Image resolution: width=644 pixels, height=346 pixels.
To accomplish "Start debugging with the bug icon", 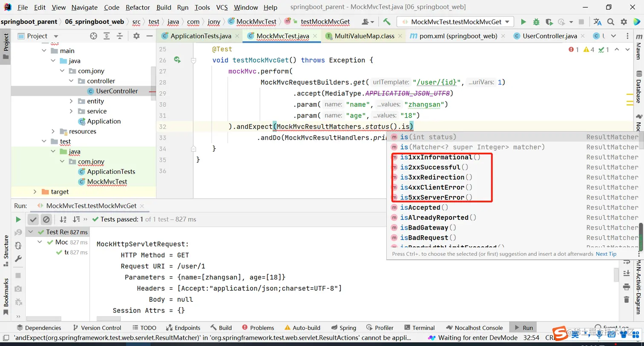I will (x=536, y=22).
